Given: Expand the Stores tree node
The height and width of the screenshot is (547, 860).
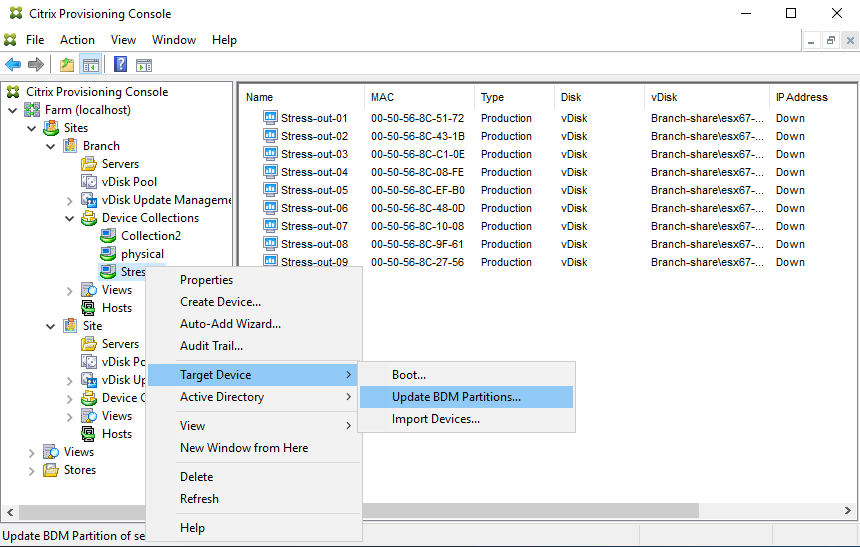Looking at the screenshot, I should (31, 470).
